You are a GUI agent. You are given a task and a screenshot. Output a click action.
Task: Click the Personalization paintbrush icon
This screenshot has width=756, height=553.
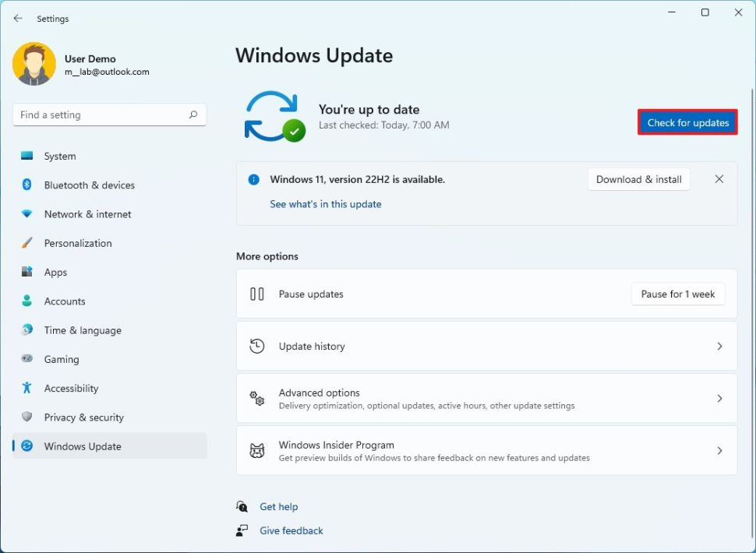[27, 243]
